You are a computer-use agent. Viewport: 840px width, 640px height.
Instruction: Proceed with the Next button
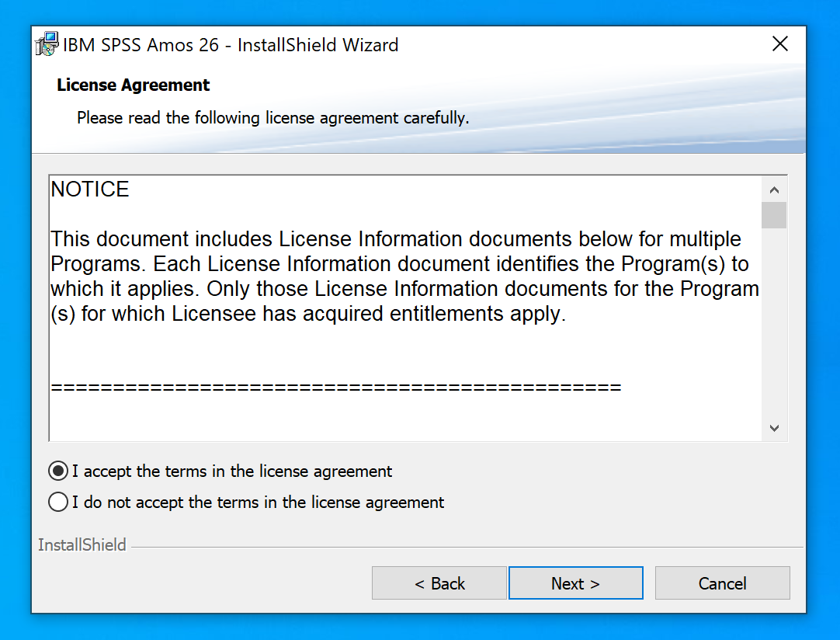575,583
